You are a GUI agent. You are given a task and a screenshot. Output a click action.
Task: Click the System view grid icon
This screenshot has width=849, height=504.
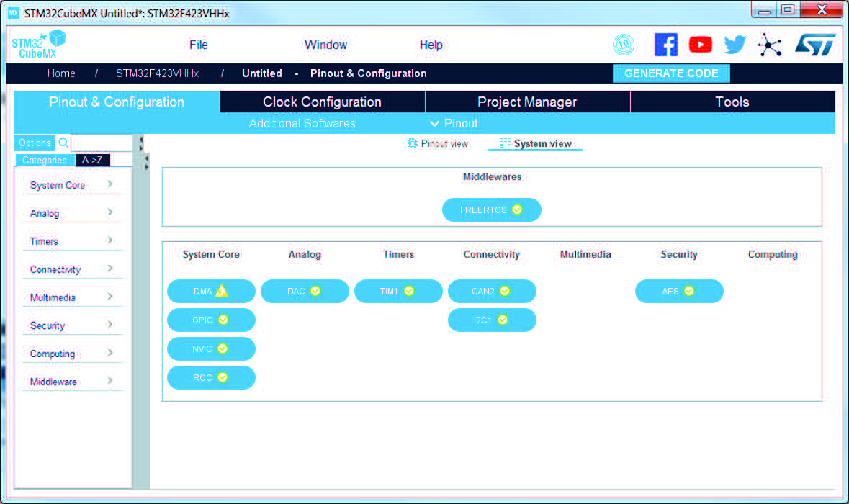tap(505, 143)
